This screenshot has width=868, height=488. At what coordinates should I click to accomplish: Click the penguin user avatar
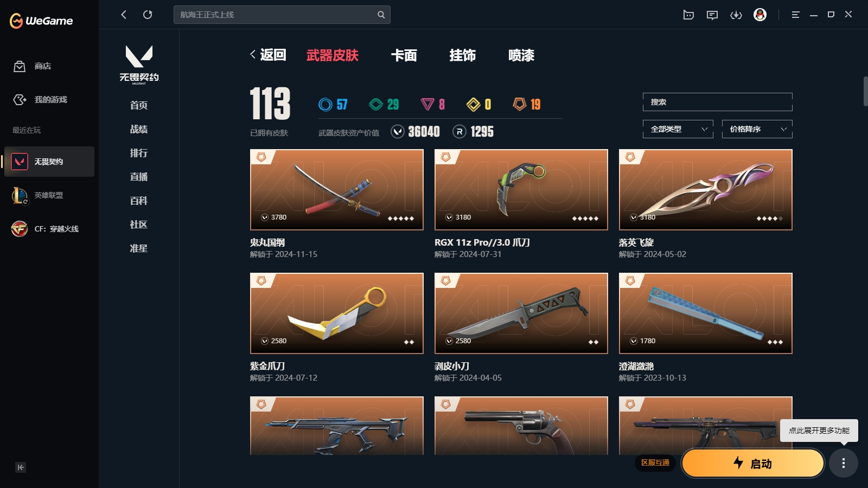760,15
